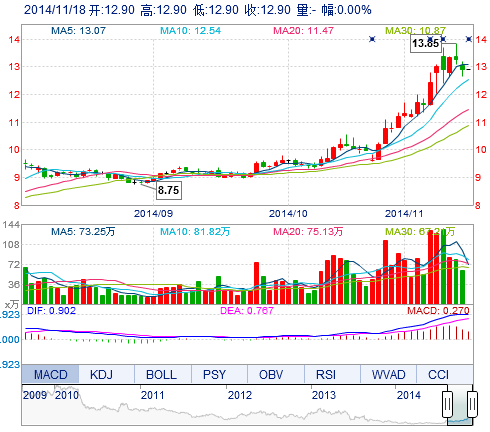Click the rightmost blue X event marker
The width and height of the screenshot is (490, 432).
pyautogui.click(x=469, y=39)
